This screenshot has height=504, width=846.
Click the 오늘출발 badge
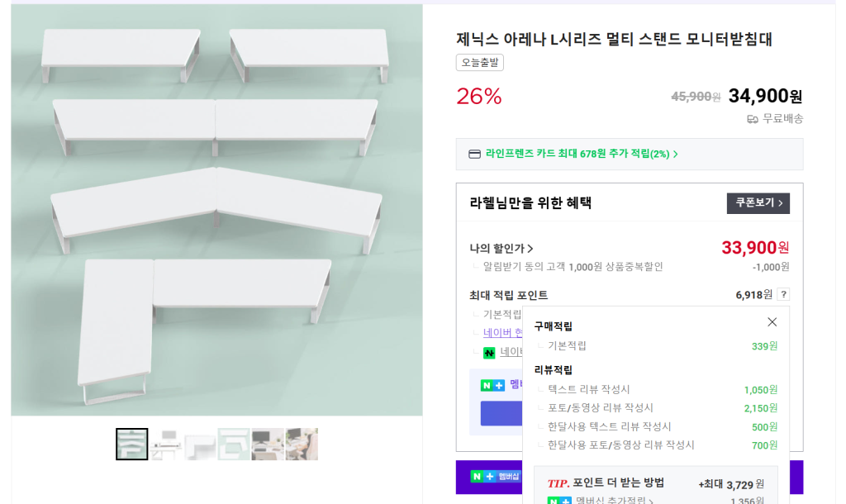point(479,62)
